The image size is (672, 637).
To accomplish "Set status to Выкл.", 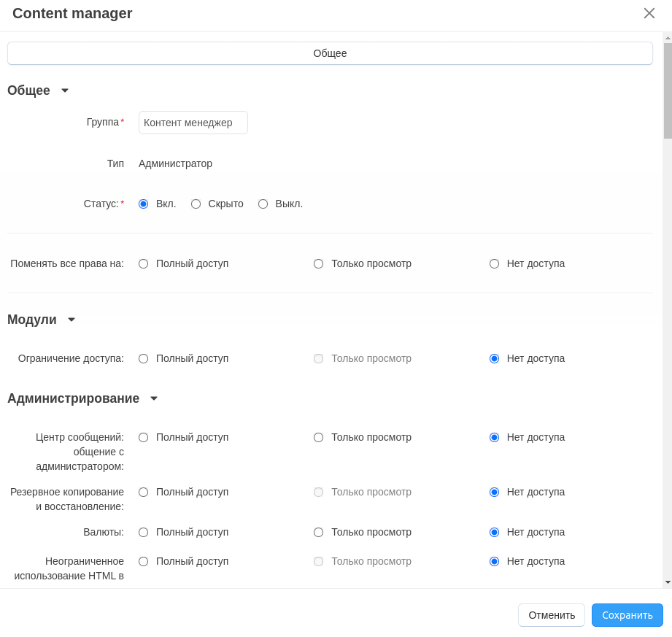I will tap(263, 204).
